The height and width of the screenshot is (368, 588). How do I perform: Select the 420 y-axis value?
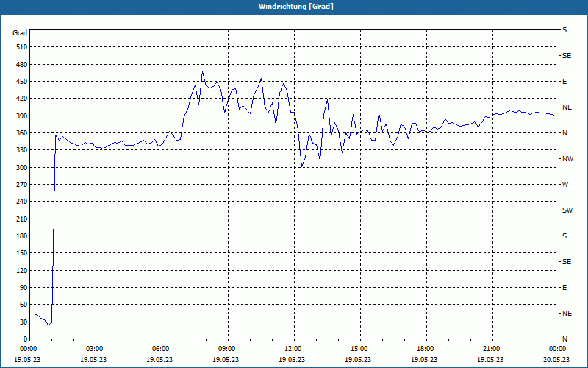(x=22, y=99)
